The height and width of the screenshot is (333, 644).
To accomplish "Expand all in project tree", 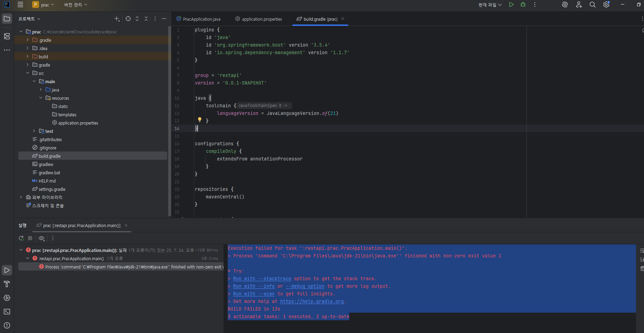I will 137,19.
